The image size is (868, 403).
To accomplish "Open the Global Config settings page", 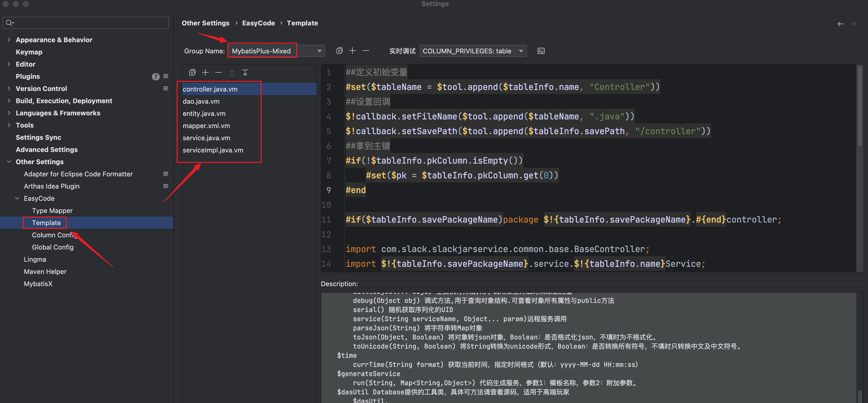I will pos(53,247).
